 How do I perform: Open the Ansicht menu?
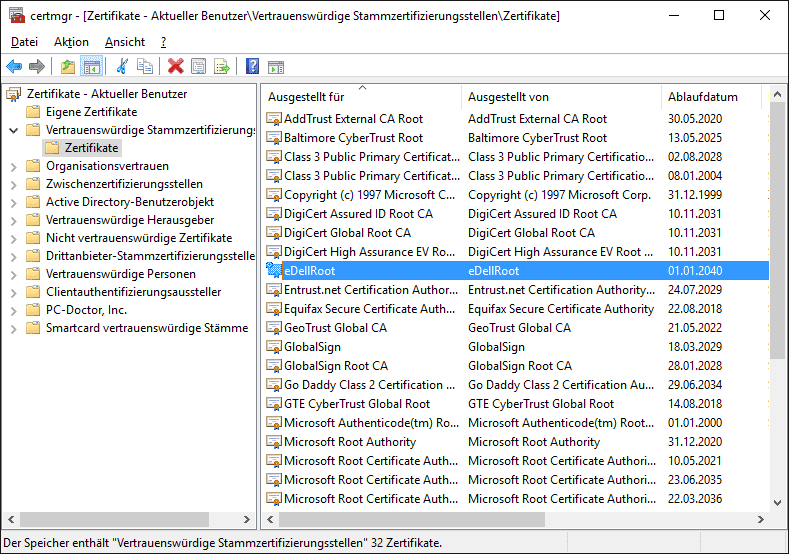125,42
